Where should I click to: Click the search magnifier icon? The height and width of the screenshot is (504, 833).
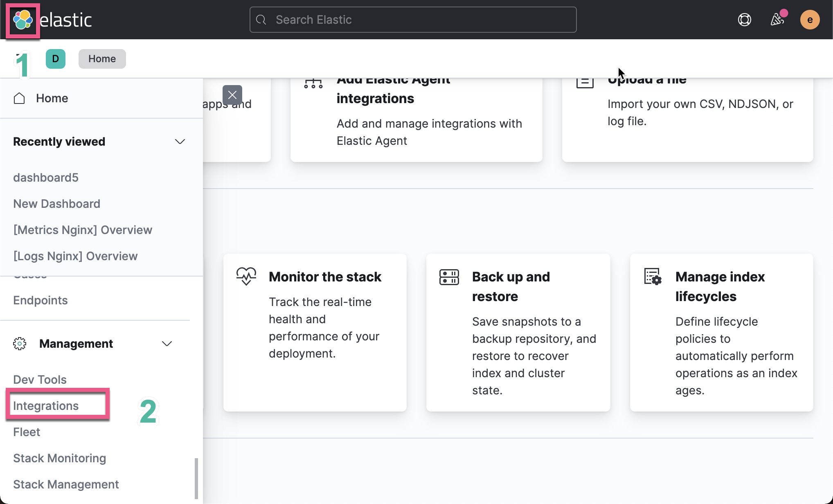[x=261, y=20]
